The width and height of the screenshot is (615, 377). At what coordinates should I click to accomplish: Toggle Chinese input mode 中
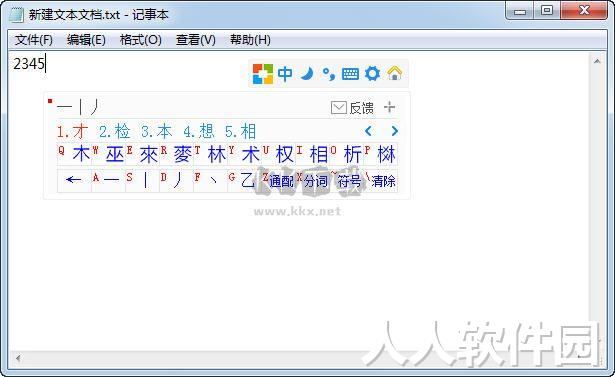[285, 74]
